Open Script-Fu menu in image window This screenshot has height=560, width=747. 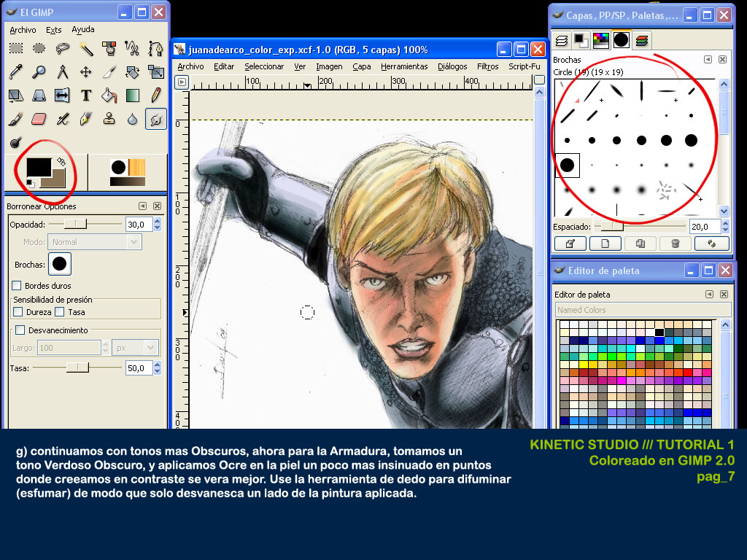click(x=524, y=66)
